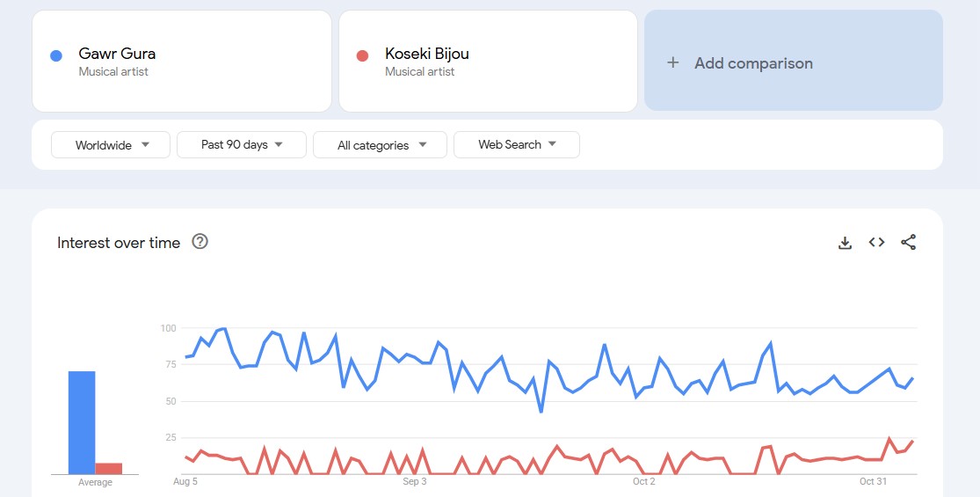Image resolution: width=980 pixels, height=497 pixels.
Task: Click the red average bar for Koseki Bijou
Action: pos(109,468)
